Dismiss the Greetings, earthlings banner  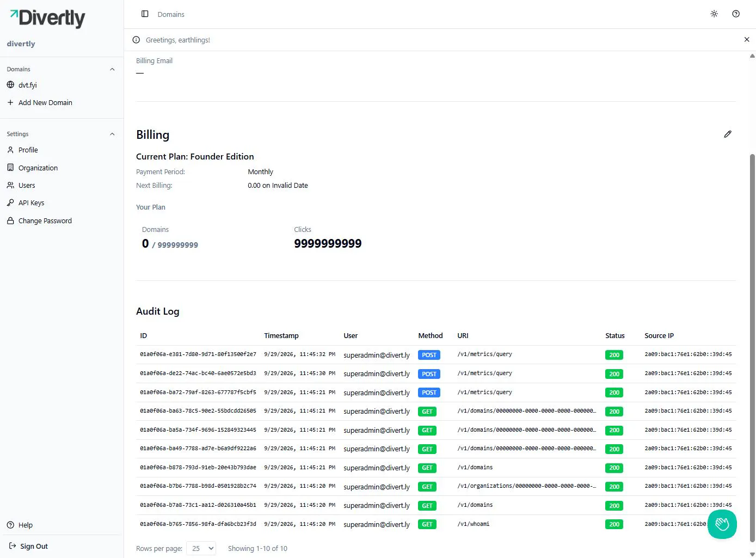pyautogui.click(x=747, y=40)
